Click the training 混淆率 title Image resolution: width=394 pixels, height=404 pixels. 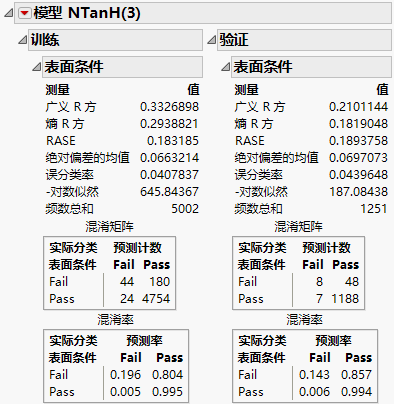click(115, 320)
